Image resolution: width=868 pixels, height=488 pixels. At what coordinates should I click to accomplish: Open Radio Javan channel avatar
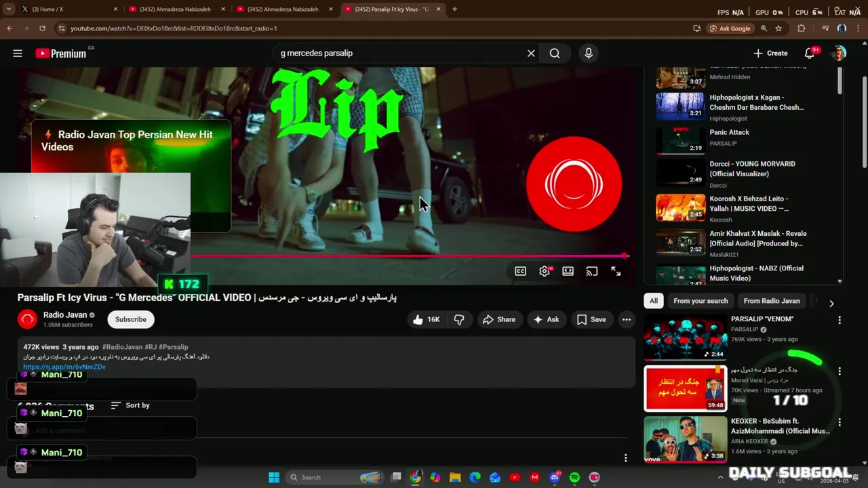[x=27, y=319]
